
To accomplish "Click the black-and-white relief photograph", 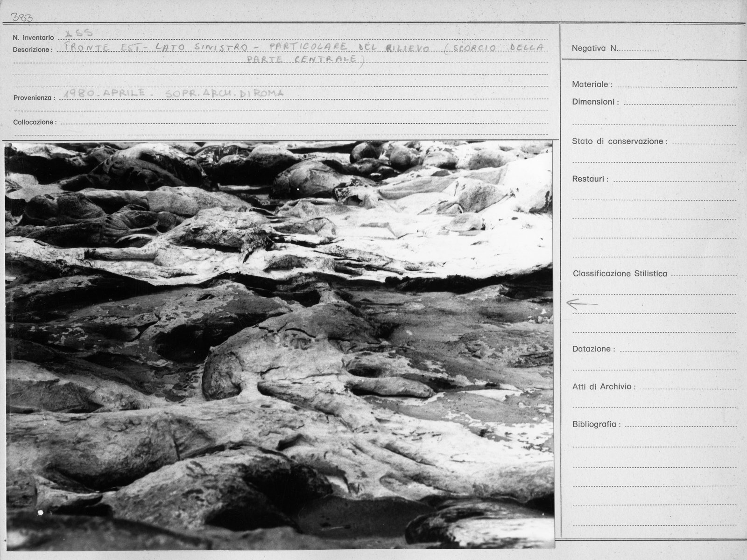I will click(x=279, y=345).
